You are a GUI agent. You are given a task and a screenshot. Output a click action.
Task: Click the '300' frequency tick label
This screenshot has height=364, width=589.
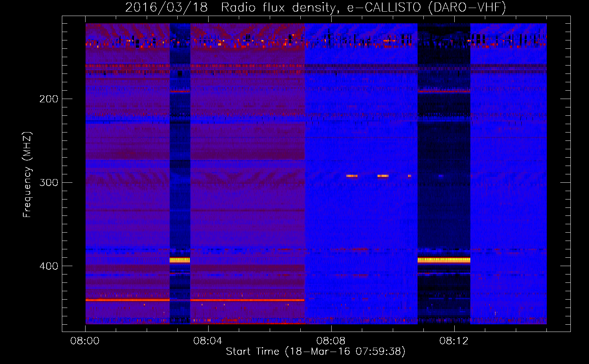[49, 182]
